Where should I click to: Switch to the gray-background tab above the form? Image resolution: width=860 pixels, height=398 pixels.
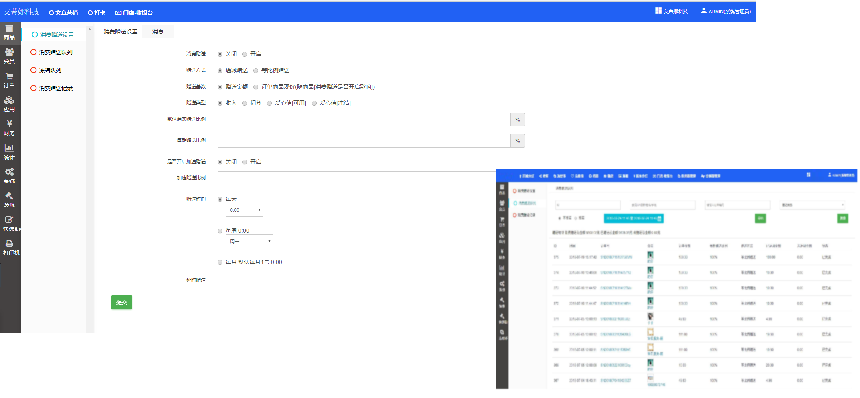click(158, 32)
